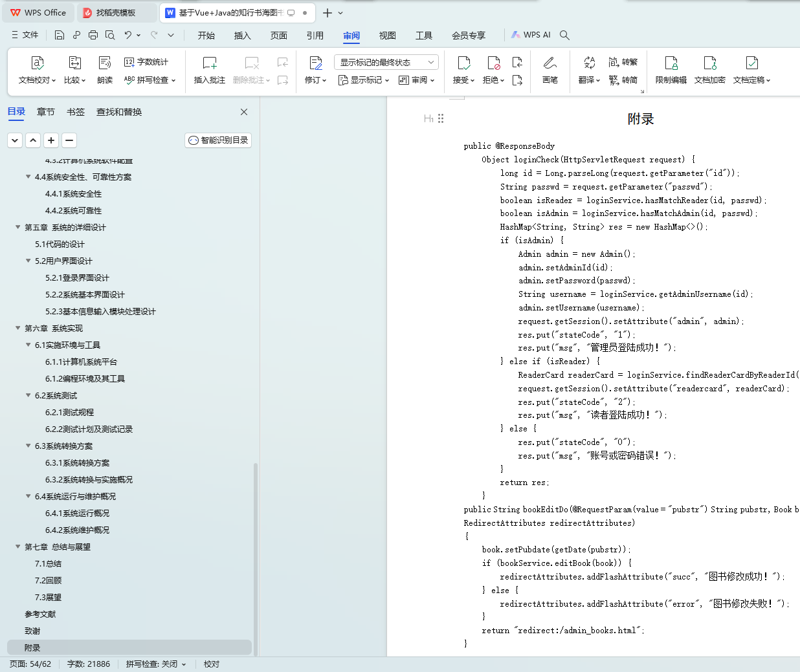The height and width of the screenshot is (672, 800).
Task: Switch to the 开始 ribbon tab
Action: pos(206,36)
